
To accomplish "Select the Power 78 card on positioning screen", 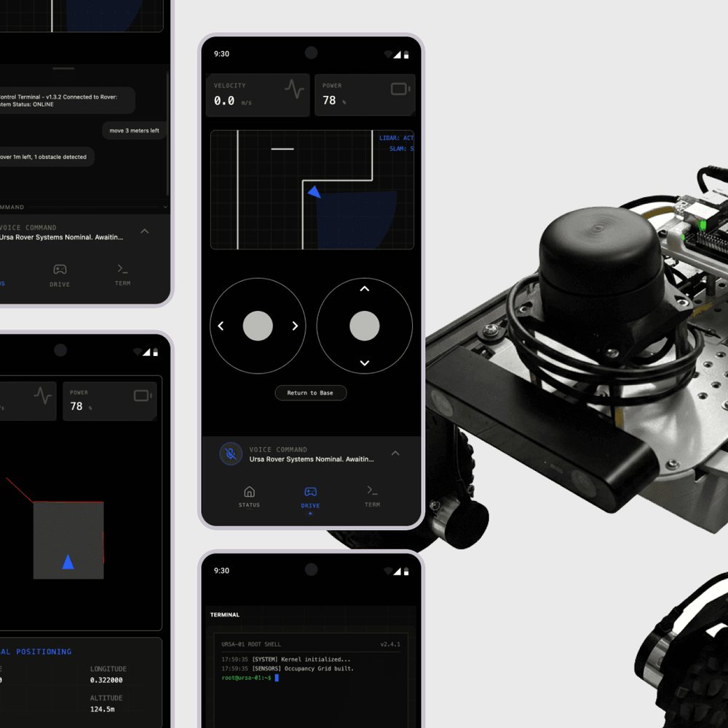I will [x=110, y=401].
